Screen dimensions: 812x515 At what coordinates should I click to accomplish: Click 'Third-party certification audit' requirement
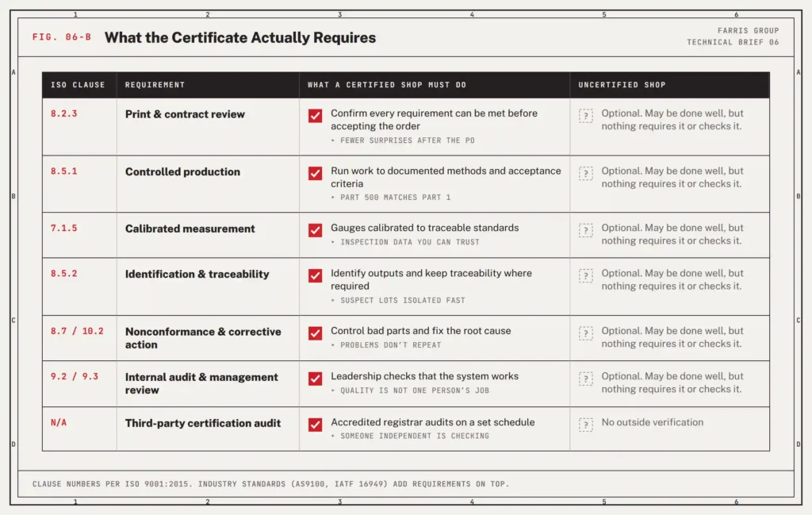[202, 423]
